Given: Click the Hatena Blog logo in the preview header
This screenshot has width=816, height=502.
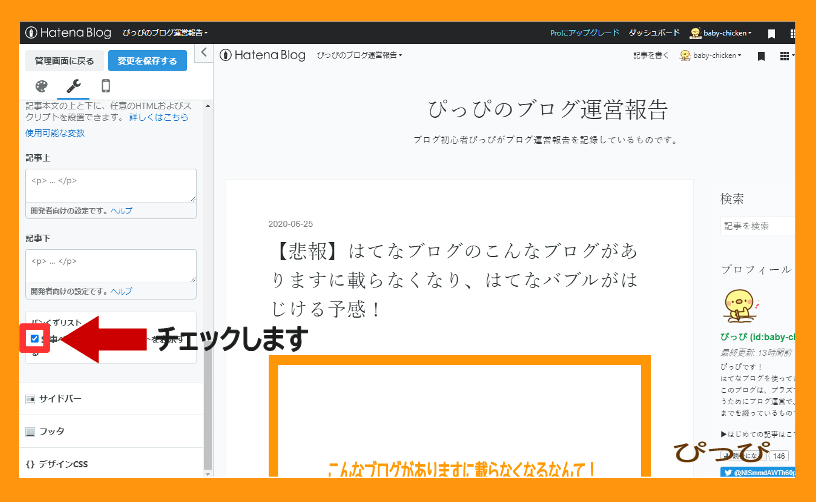Looking at the screenshot, I should [263, 55].
